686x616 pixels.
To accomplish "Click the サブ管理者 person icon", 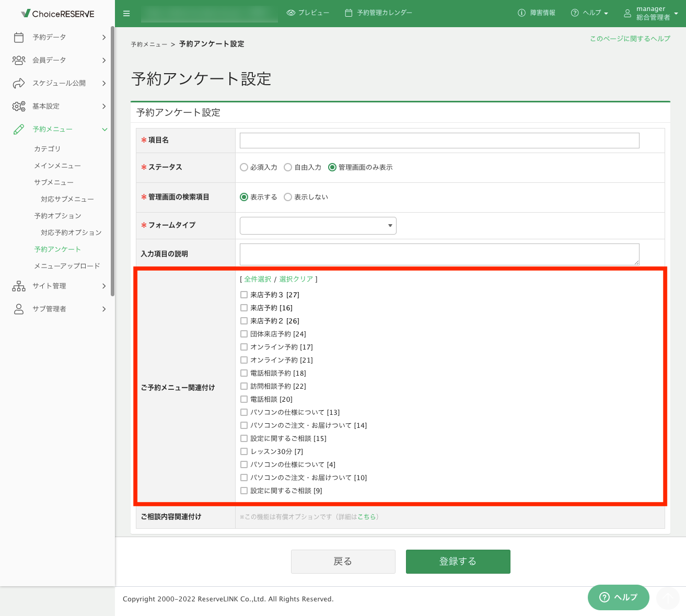I will [19, 309].
